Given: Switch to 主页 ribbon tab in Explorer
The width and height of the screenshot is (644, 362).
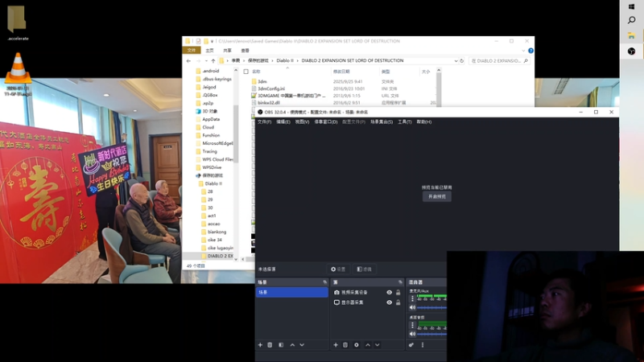Looking at the screenshot, I should point(209,51).
